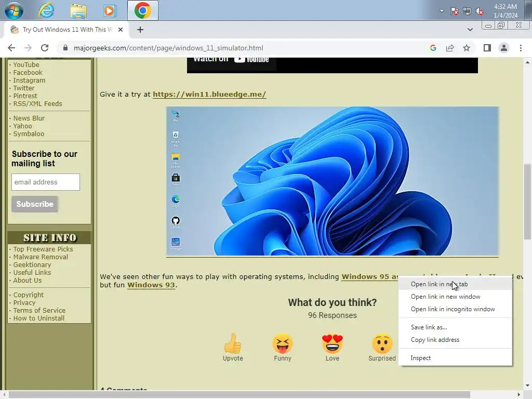The width and height of the screenshot is (532, 399).
Task: Follow the win11.blueedge.me link
Action: tap(209, 95)
